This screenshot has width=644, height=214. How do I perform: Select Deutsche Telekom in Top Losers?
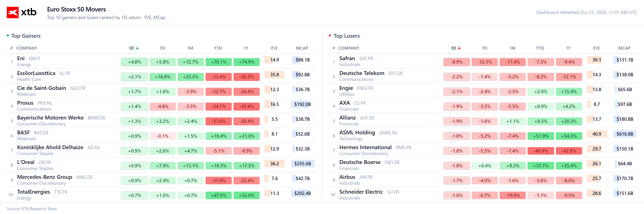362,73
